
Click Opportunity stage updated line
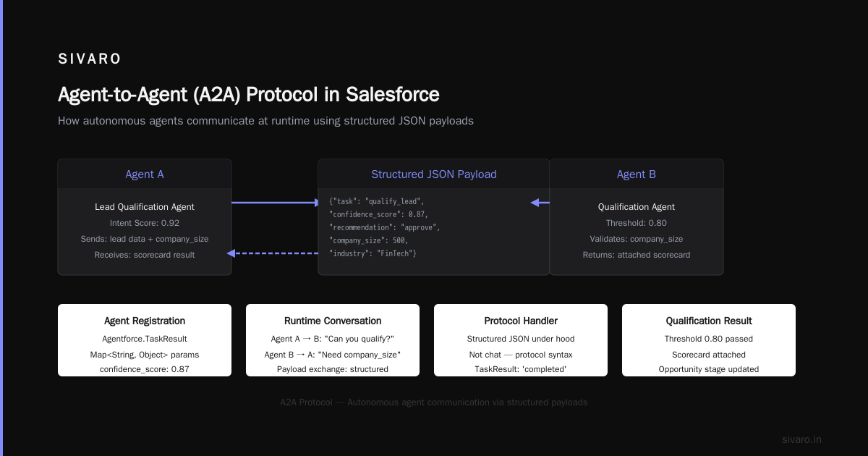pyautogui.click(x=709, y=369)
